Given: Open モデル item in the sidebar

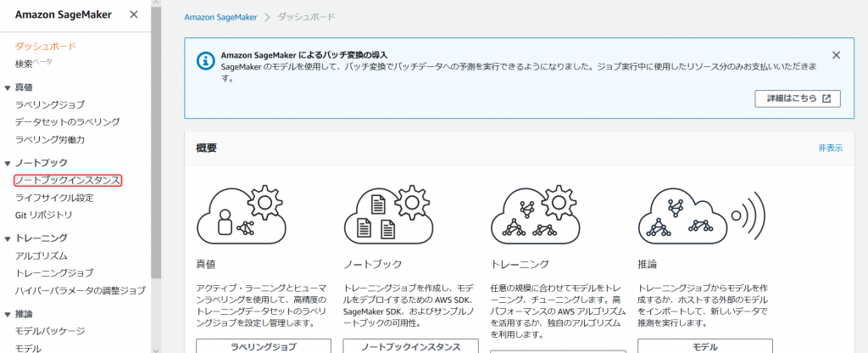Looking at the screenshot, I should (x=28, y=348).
